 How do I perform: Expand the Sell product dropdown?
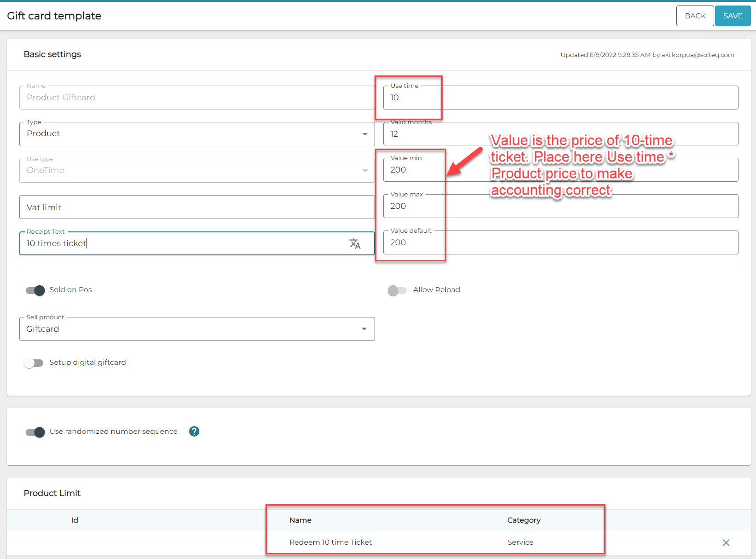point(197,329)
